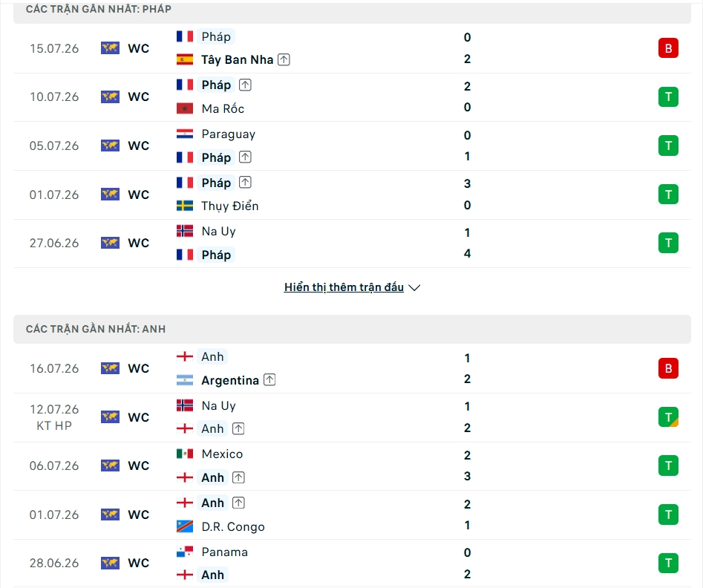Click the D.R. Congo flag icon
This screenshot has width=703, height=588.
pos(185,526)
